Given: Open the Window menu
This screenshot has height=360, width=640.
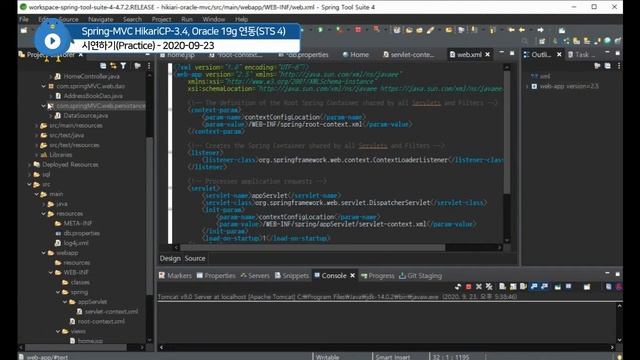Looking at the screenshot, I should click(x=213, y=19).
